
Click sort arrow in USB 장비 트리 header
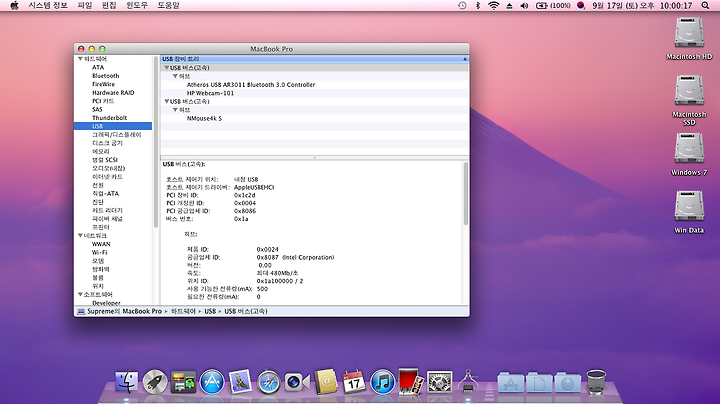click(465, 59)
